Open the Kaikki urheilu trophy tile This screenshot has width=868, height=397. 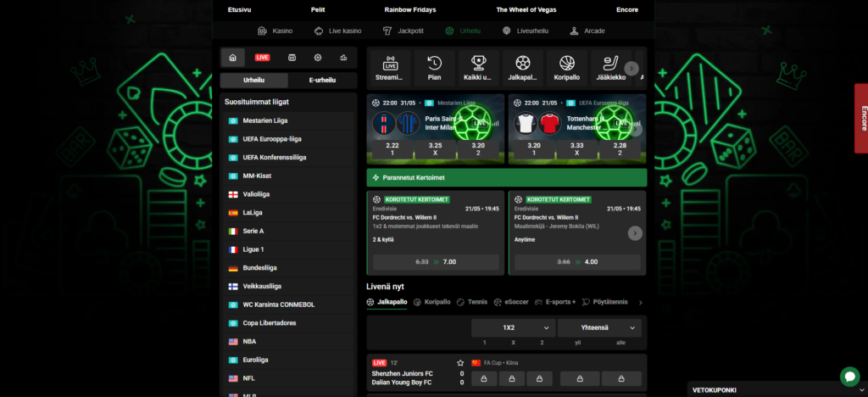(478, 68)
